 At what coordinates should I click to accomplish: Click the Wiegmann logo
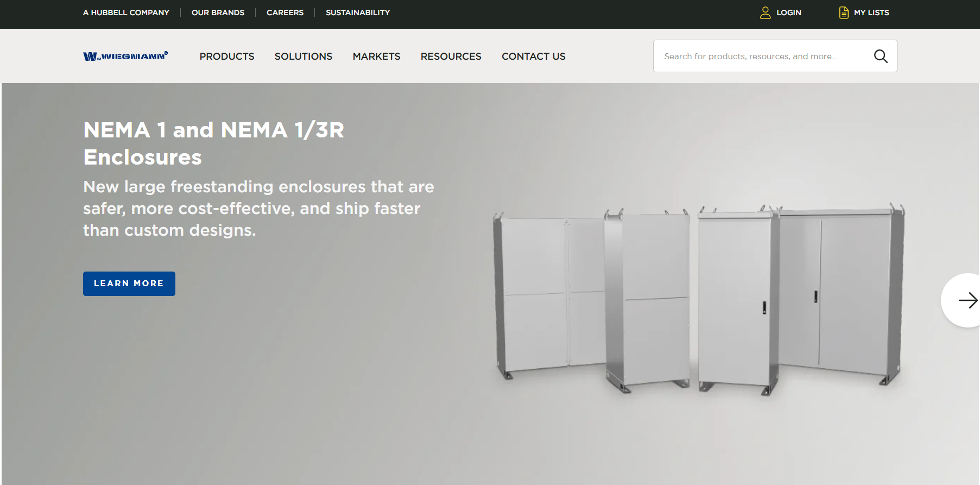click(125, 56)
